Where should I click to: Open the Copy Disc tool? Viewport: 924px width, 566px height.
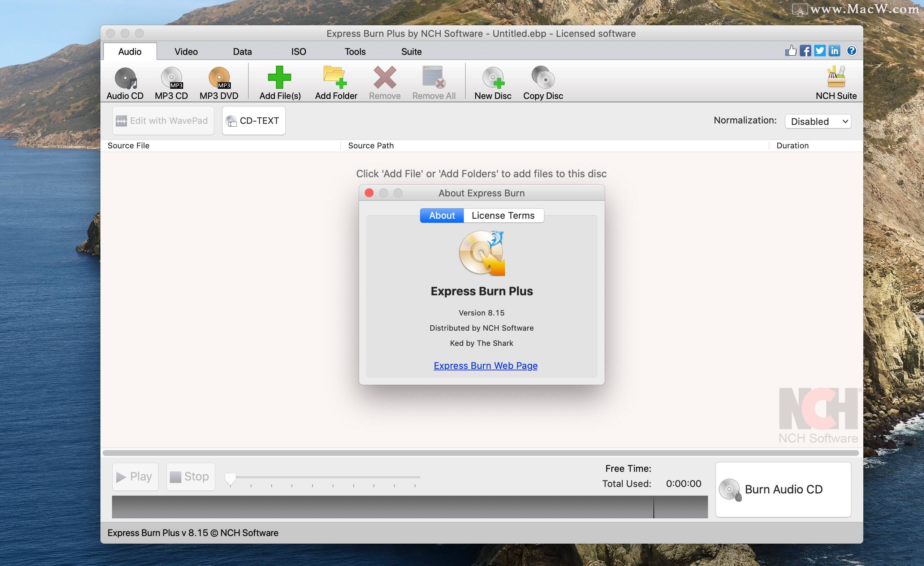point(543,83)
